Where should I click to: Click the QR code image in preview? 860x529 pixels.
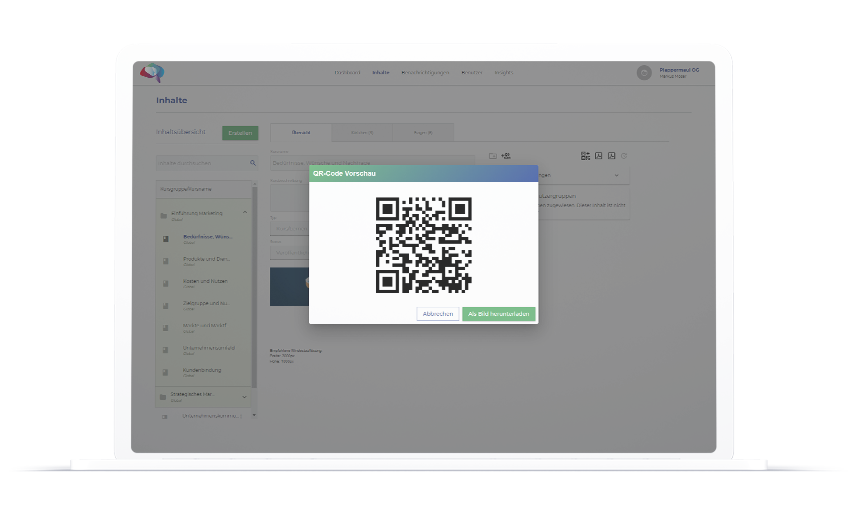pos(423,245)
